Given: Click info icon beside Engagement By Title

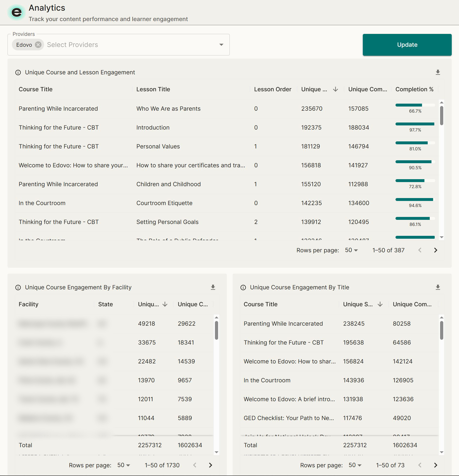Looking at the screenshot, I should click(243, 288).
